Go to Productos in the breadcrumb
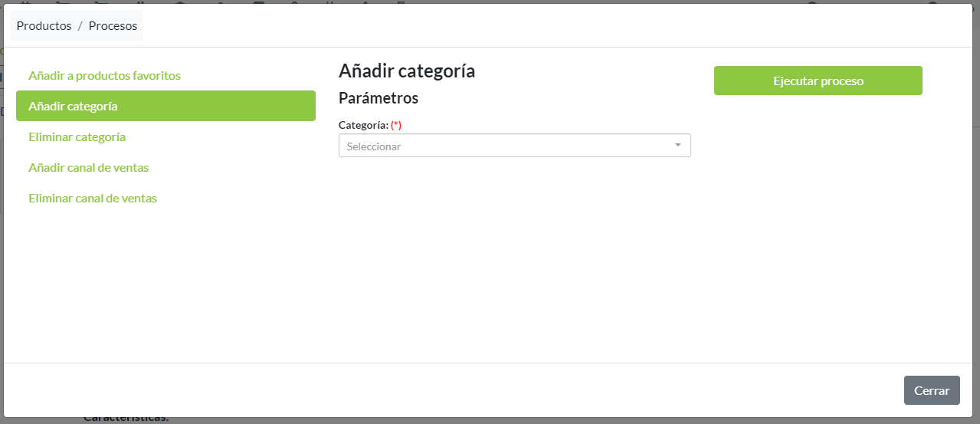 point(44,26)
